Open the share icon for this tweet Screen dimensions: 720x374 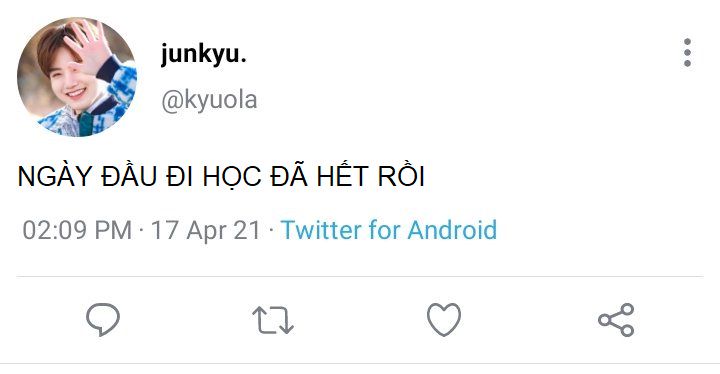[616, 320]
